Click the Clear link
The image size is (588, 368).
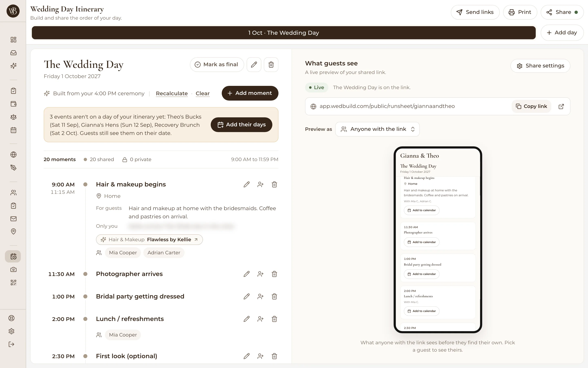click(203, 93)
